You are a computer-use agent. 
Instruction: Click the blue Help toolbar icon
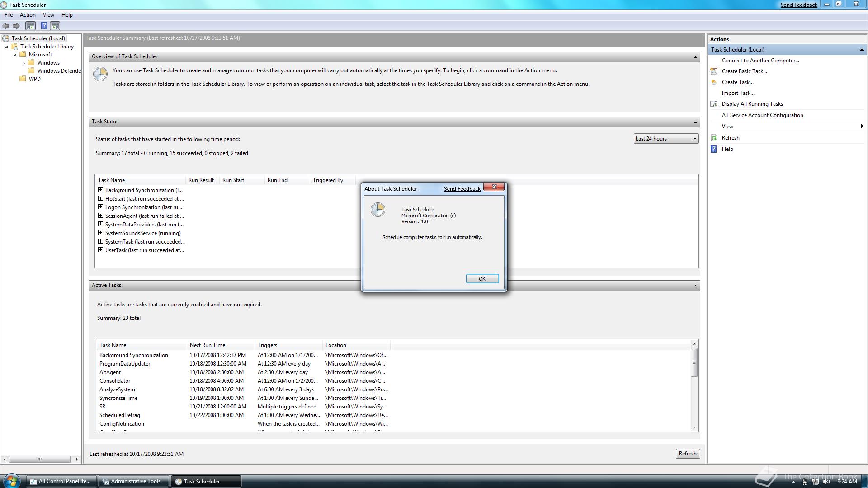click(44, 26)
